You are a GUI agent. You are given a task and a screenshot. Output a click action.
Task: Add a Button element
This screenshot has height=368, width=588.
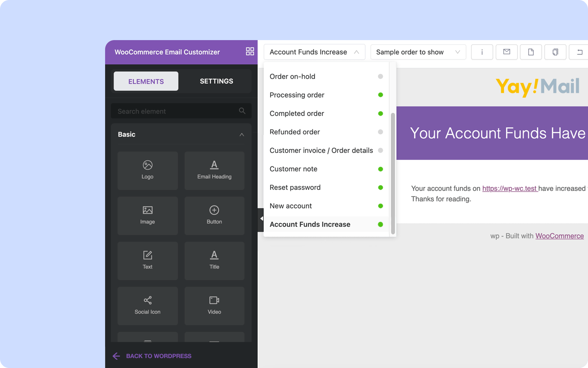(x=214, y=216)
